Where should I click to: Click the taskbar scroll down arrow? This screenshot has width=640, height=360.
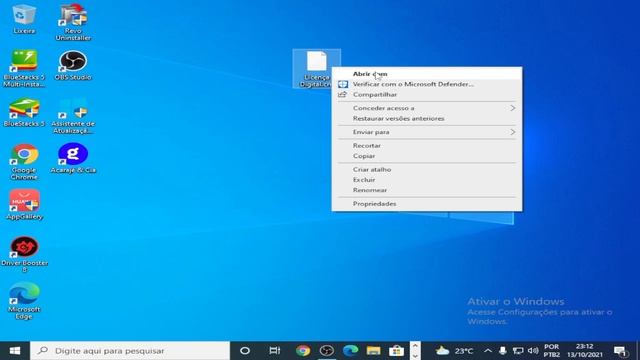coord(415,356)
